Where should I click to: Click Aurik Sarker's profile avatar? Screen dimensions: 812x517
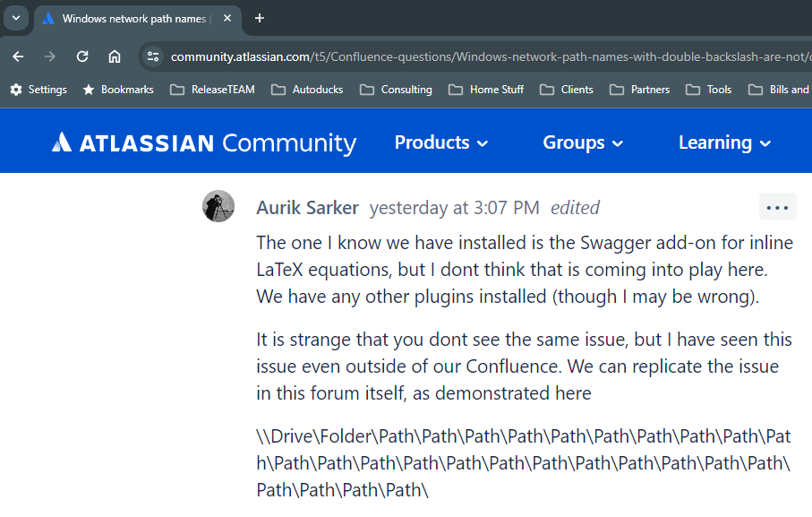click(218, 206)
